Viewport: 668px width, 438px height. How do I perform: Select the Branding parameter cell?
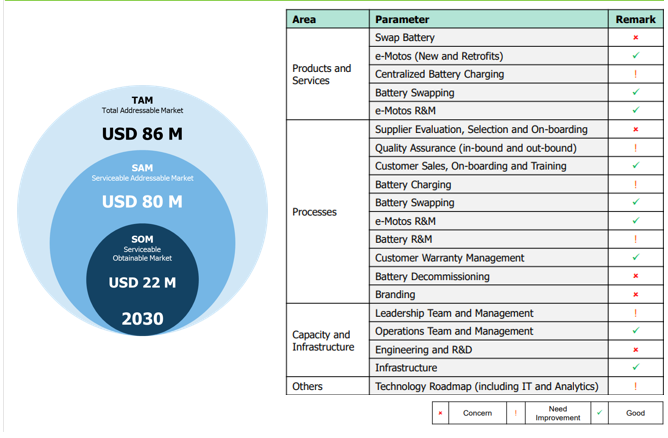click(489, 294)
